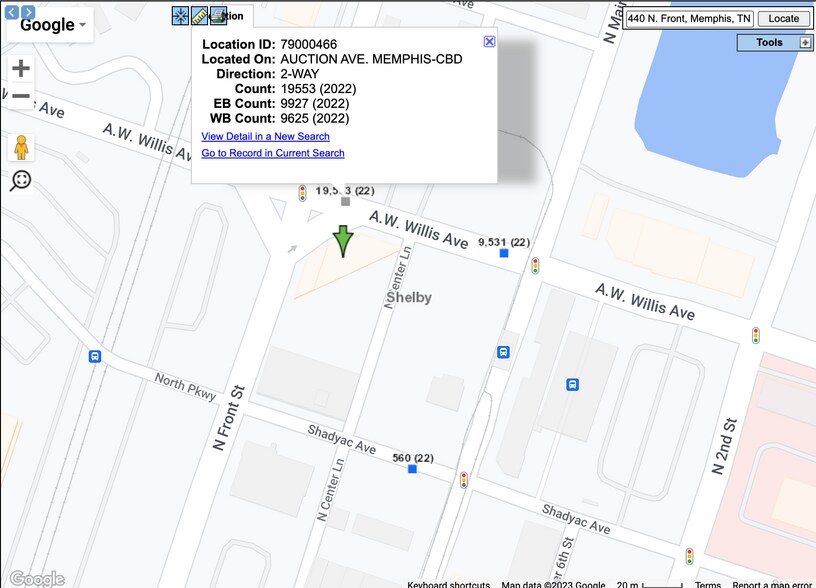Viewport: 816px width, 588px height.
Task: Open the Terms link at map bottom
Action: pyautogui.click(x=708, y=584)
